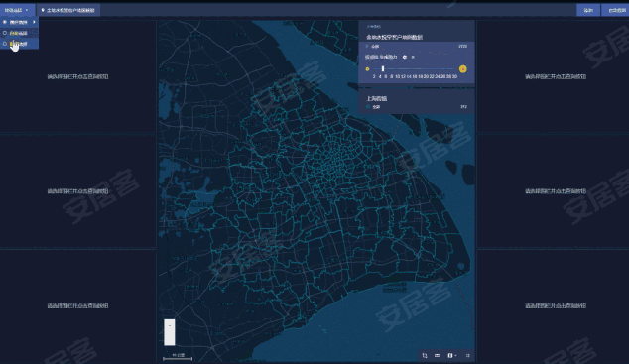629x364 pixels.
Task: Click the top-left placeholder chart panel message
Action: point(77,77)
